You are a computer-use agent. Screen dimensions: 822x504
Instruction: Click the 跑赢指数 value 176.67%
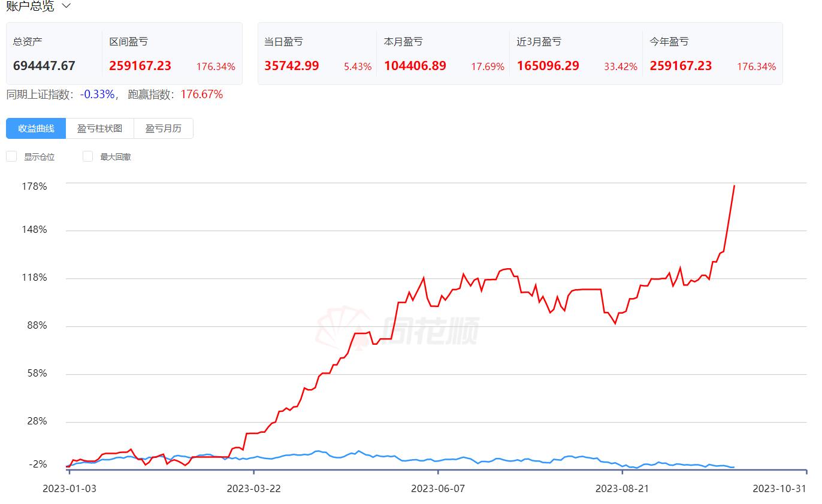point(201,94)
